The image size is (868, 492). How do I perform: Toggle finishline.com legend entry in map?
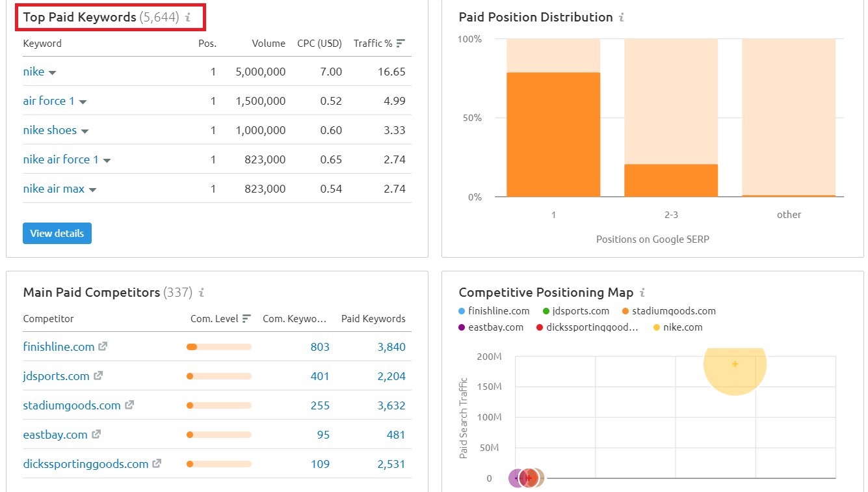494,311
